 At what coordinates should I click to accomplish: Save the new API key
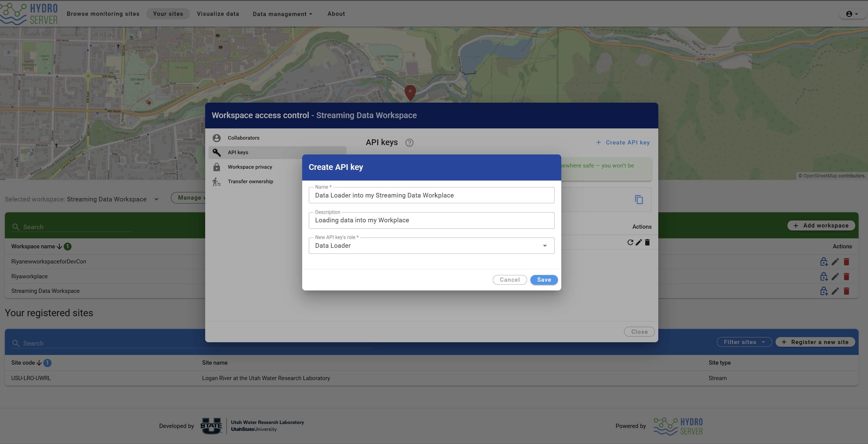pos(544,280)
